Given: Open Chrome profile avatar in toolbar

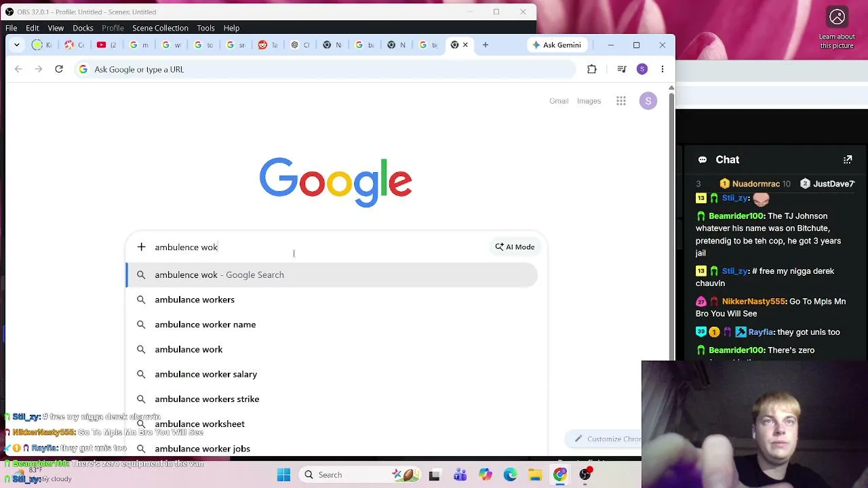Looking at the screenshot, I should (642, 69).
